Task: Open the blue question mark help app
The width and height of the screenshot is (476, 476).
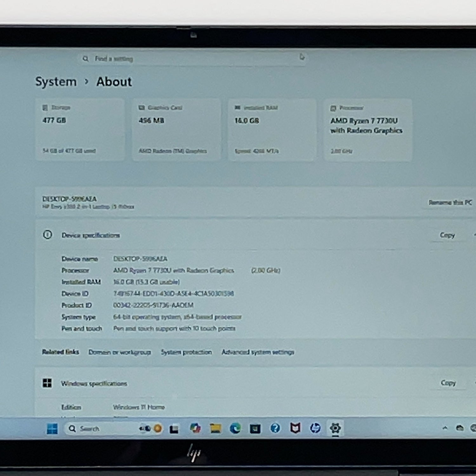Action: 275,428
